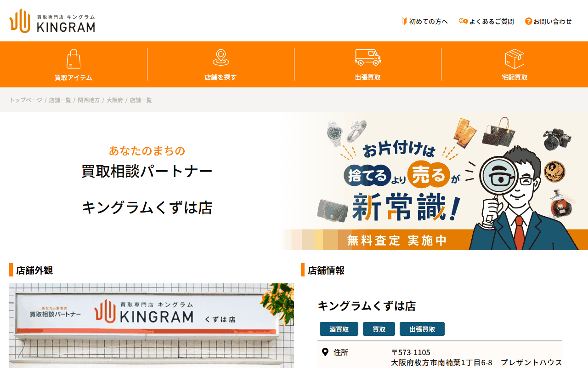Click the 店舗外観 section heading
This screenshot has height=368, width=588.
(34, 270)
